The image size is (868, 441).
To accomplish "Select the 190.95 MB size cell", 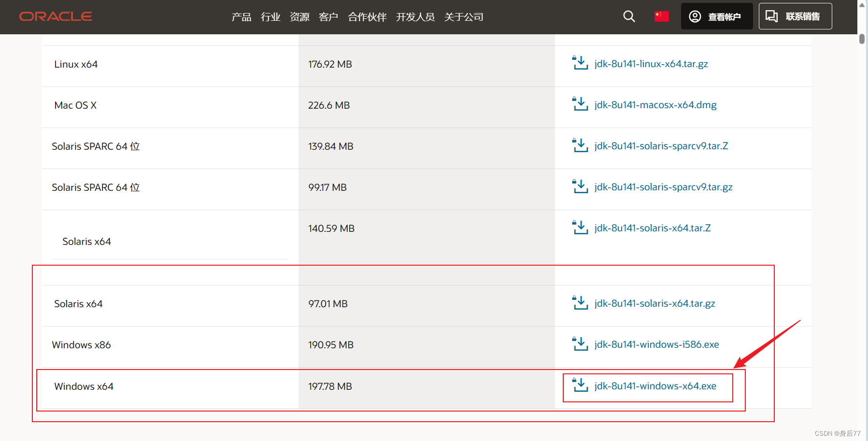I will (x=427, y=347).
